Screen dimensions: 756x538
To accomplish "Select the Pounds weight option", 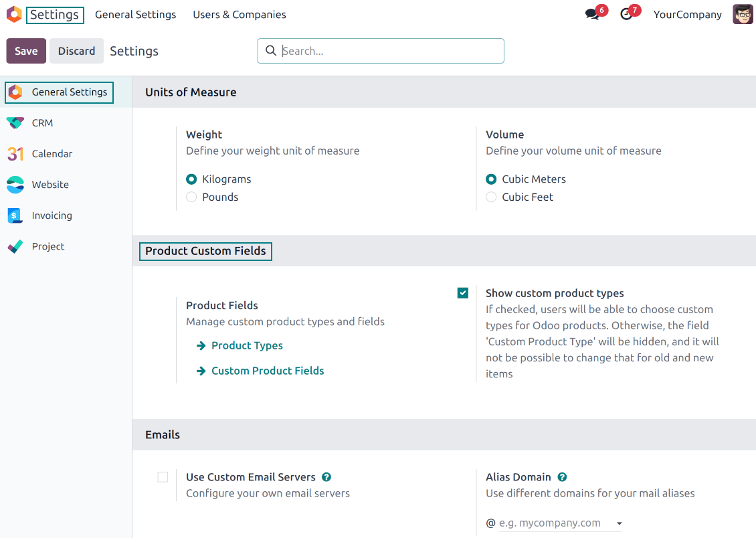I will [x=192, y=197].
